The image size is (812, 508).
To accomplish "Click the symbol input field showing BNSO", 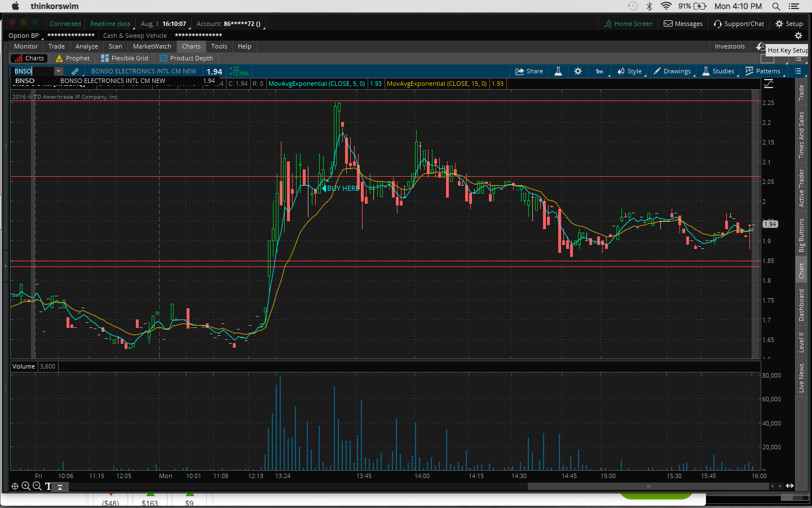I will (x=33, y=71).
